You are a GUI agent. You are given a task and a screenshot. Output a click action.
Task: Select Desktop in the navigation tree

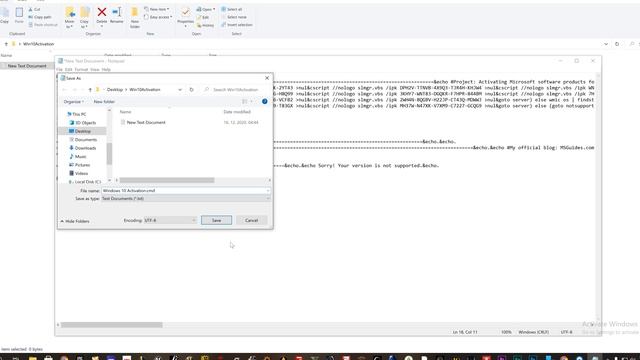click(83, 131)
